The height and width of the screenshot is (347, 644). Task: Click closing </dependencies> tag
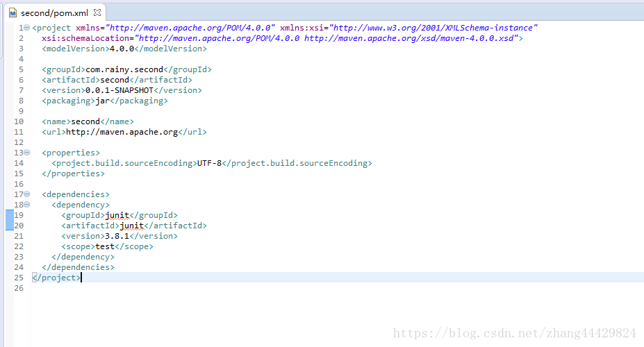click(78, 267)
